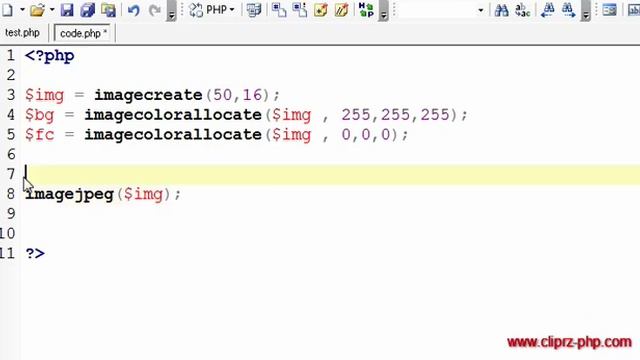Click line number 6 in the gutter
The width and height of the screenshot is (640, 360).
point(11,154)
